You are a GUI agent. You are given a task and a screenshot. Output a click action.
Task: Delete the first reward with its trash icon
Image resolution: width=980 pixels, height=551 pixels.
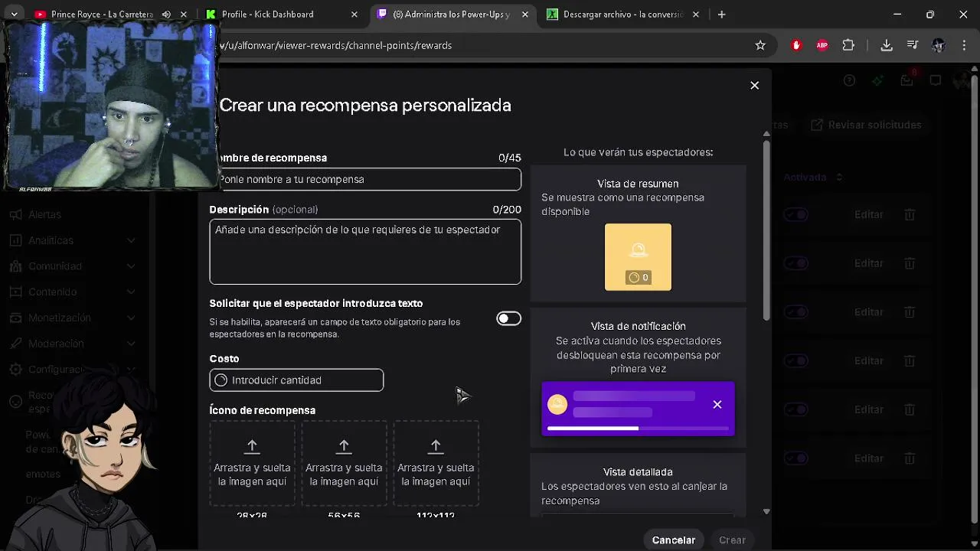[x=910, y=214]
